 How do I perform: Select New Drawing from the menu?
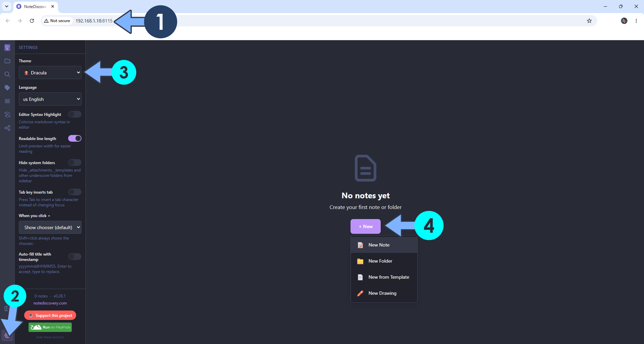click(384, 293)
